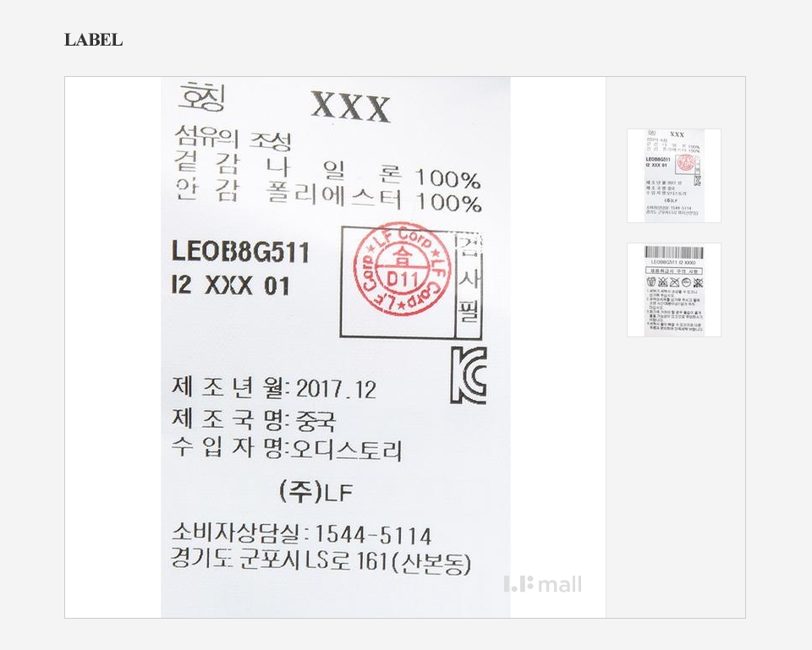Click the laundry care symbols row in second thumbnail

(x=675, y=282)
